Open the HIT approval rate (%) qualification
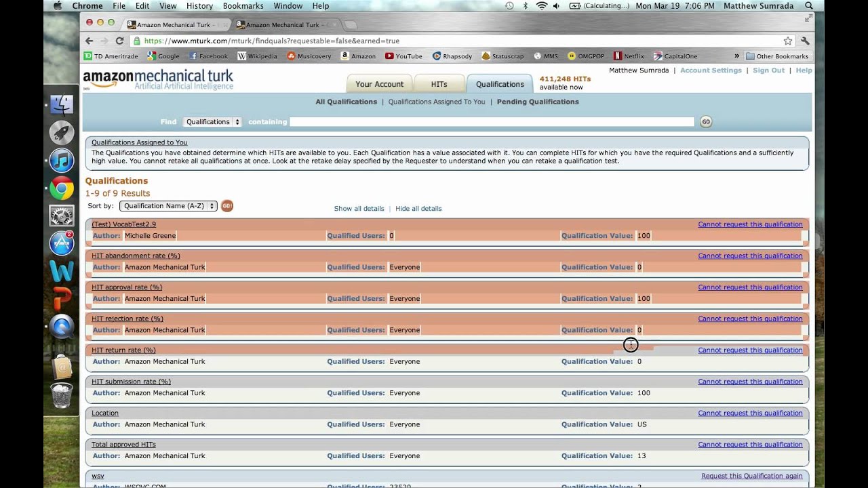Screen dimensions: 868x488 coord(127,287)
